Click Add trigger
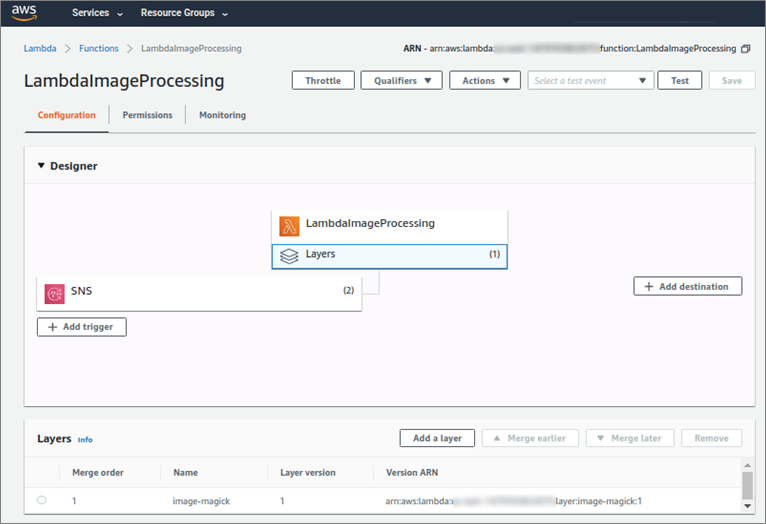 82,327
